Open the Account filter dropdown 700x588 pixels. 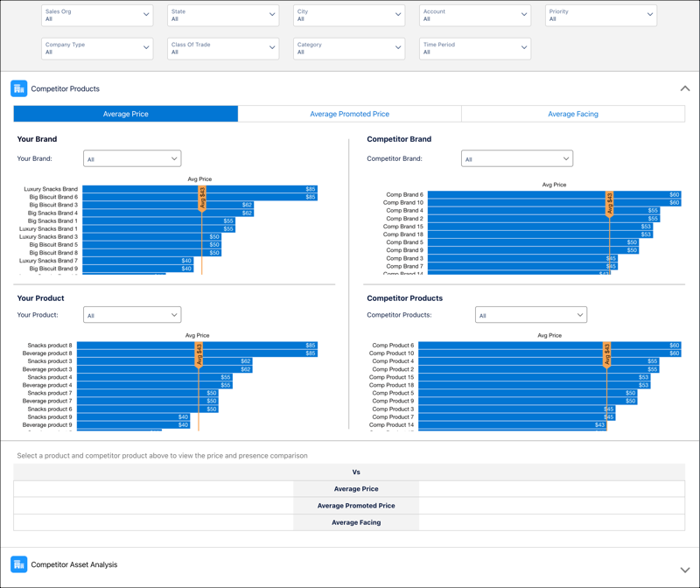(x=475, y=15)
